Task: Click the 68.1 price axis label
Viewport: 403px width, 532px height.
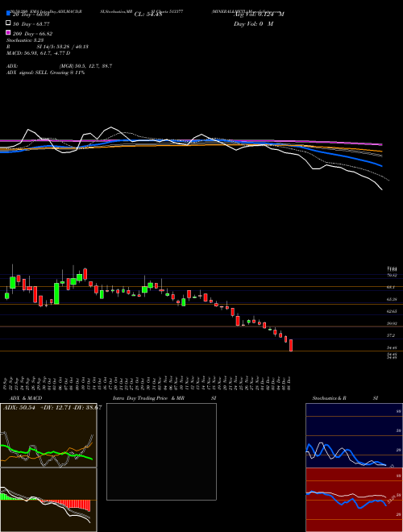Action: click(390, 287)
